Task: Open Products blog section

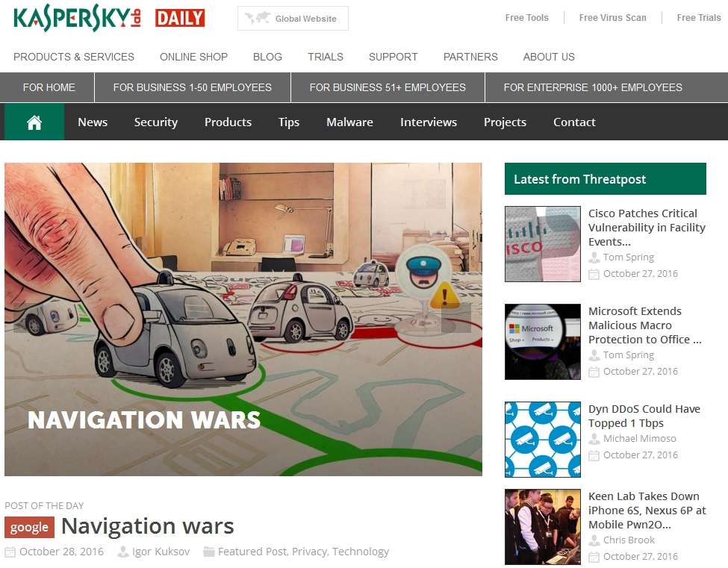Action: click(228, 122)
